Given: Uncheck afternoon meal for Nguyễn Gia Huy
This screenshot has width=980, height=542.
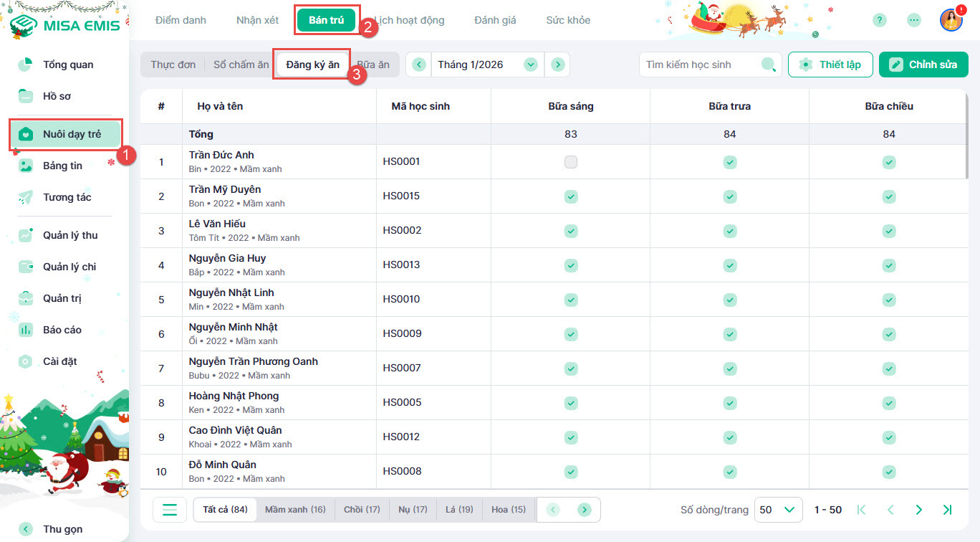Looking at the screenshot, I should coord(888,265).
